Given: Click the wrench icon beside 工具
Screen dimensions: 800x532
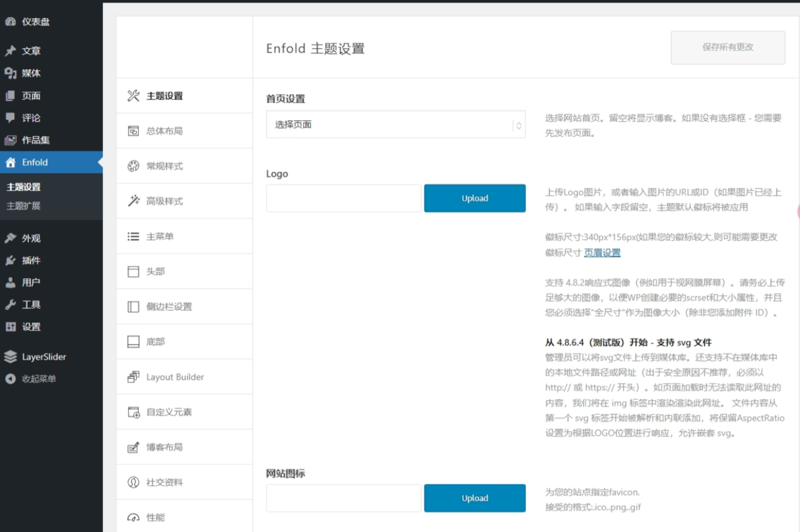Looking at the screenshot, I should 10,305.
